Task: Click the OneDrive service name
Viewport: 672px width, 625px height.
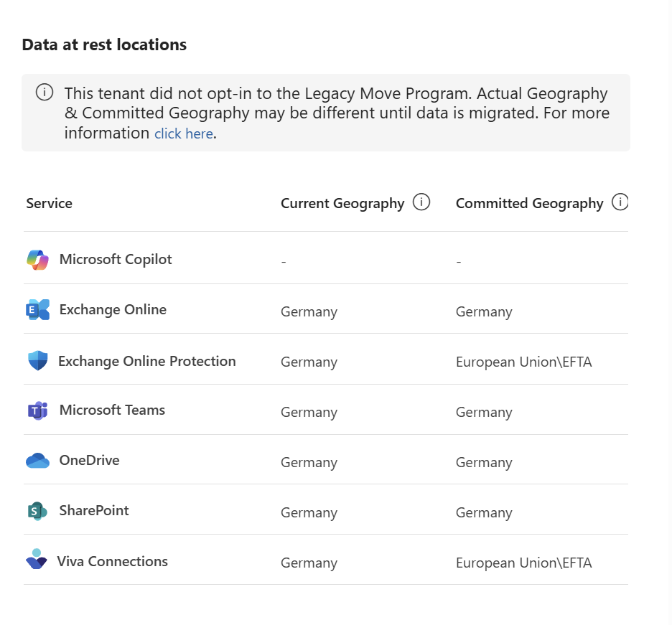Action: pos(89,460)
